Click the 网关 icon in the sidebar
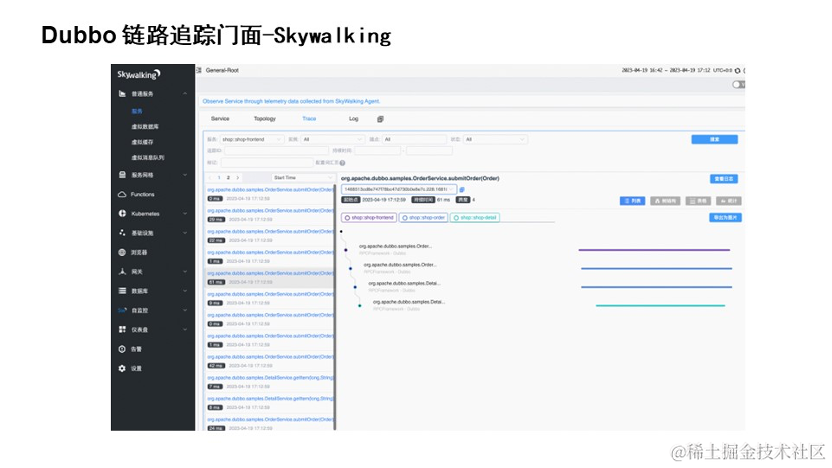This screenshot has height=468, width=832. tap(122, 271)
